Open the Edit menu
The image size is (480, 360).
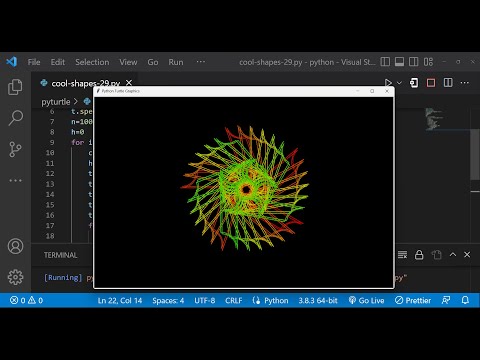point(58,62)
